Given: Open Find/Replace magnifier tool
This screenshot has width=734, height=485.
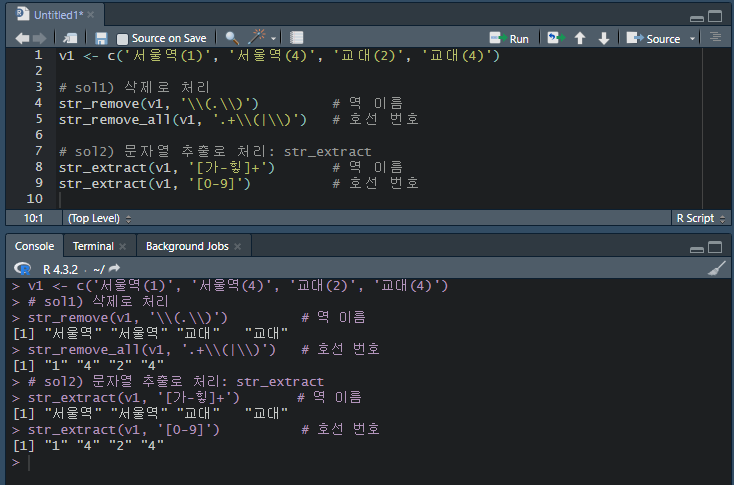Looking at the screenshot, I should (232, 38).
